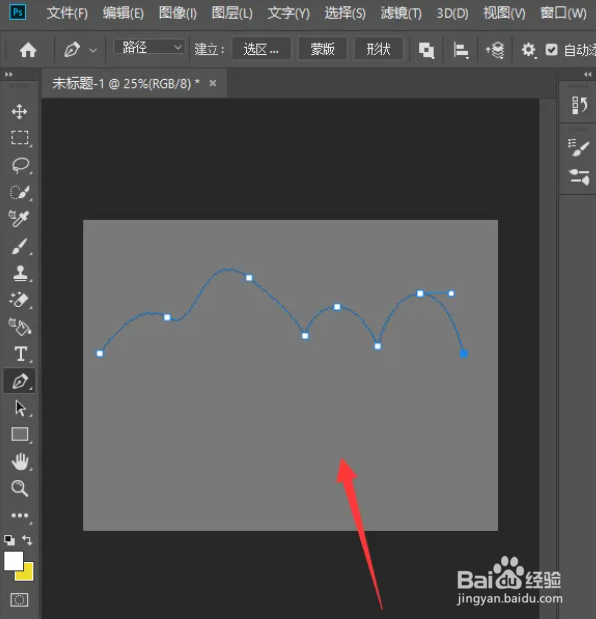The width and height of the screenshot is (596, 619).
Task: Select the Pen tool in toolbox
Action: [19, 381]
